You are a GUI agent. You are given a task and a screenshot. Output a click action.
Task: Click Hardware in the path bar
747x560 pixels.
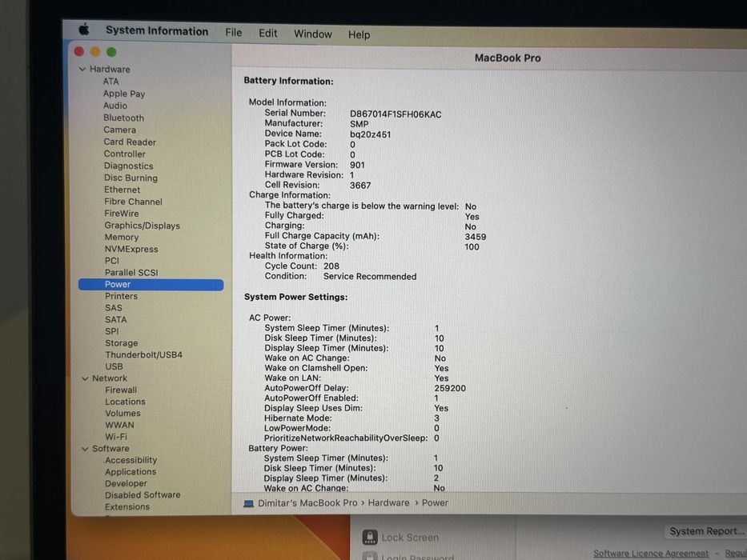pos(388,503)
